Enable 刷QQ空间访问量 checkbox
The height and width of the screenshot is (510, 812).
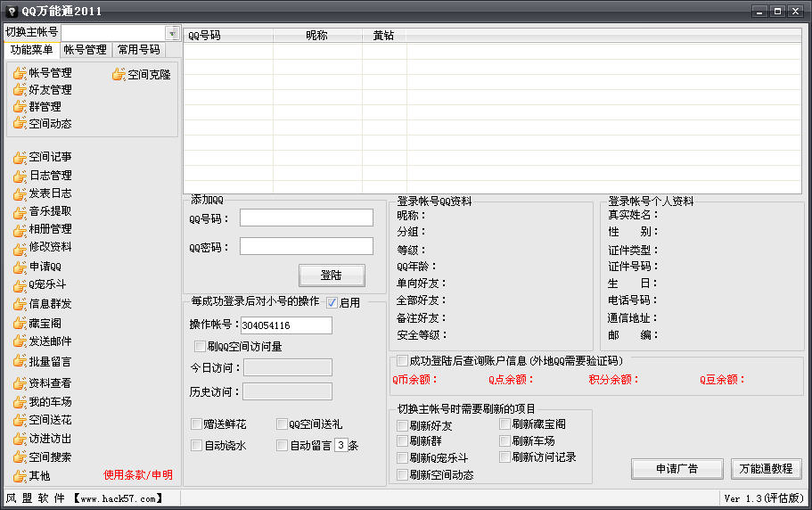(x=200, y=346)
